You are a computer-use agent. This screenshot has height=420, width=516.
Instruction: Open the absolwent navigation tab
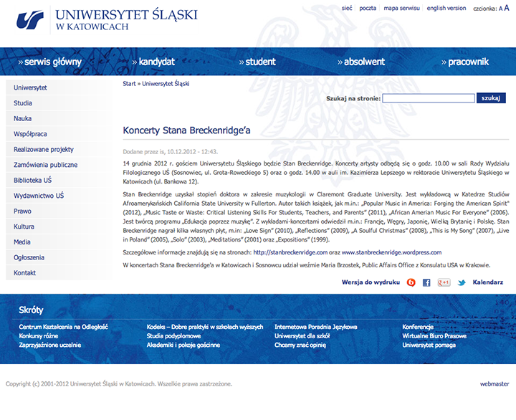(363, 62)
